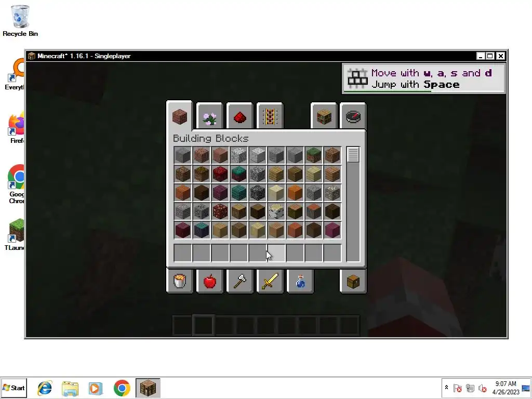This screenshot has height=399, width=532.
Task: Select the Building Blocks brick tab
Action: [x=179, y=116]
